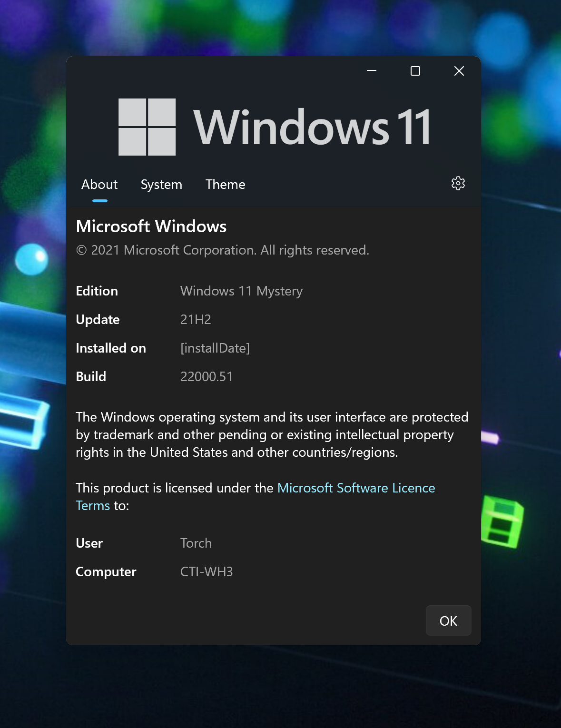Click the 'User' label

[x=89, y=543]
